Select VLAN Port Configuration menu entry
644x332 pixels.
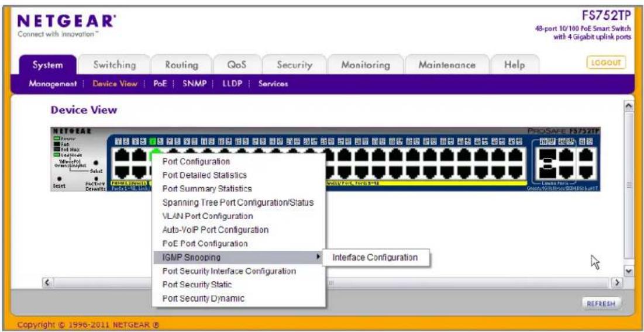[x=239, y=216]
